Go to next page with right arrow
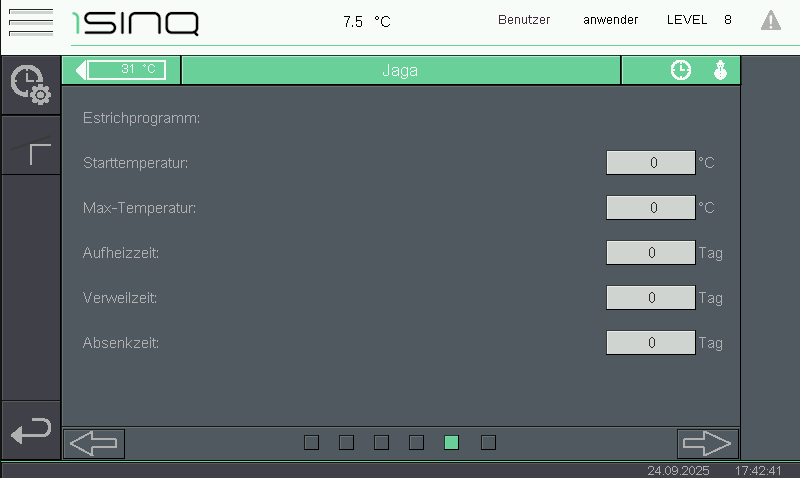This screenshot has height=478, width=800. point(707,443)
